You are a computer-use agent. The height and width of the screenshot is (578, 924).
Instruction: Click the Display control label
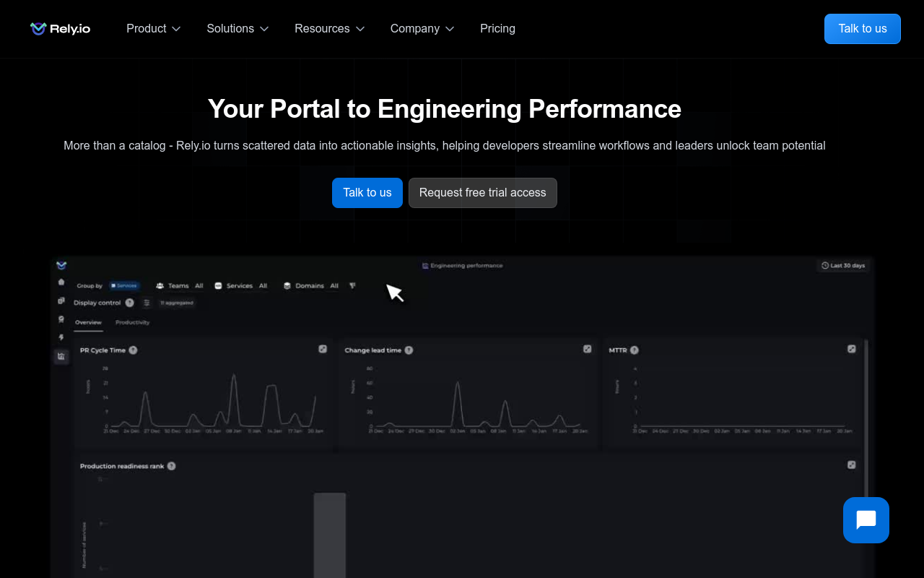click(x=97, y=303)
